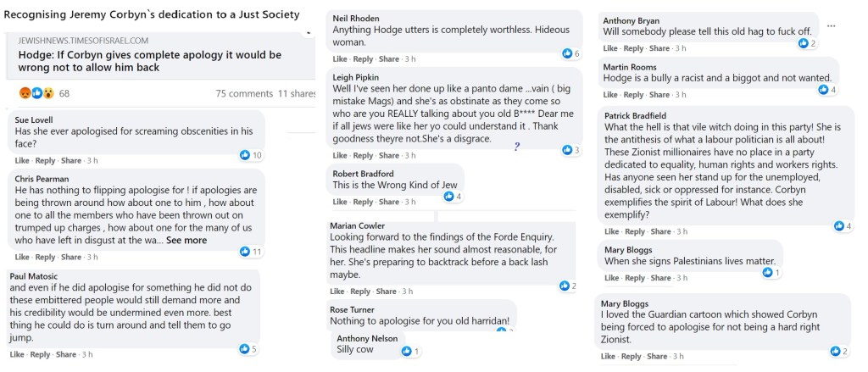This screenshot has width=868, height=372.
Task: Click like reaction on Neil Rhoden's comment
Action: click(x=566, y=53)
